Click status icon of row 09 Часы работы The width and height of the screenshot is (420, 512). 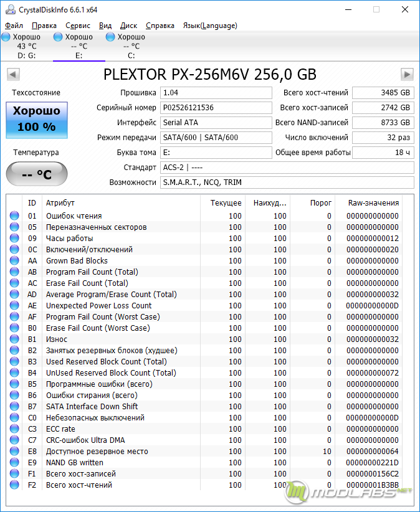click(14, 238)
